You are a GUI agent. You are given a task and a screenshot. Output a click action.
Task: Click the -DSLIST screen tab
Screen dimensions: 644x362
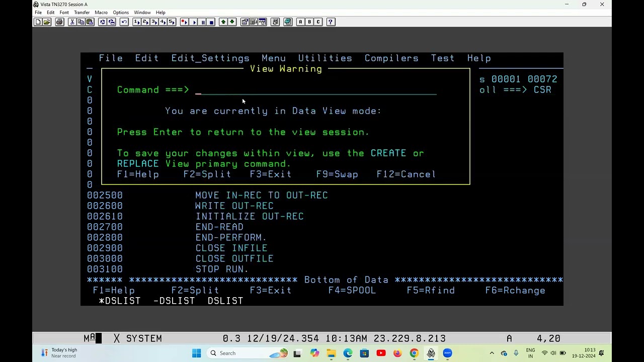(174, 301)
